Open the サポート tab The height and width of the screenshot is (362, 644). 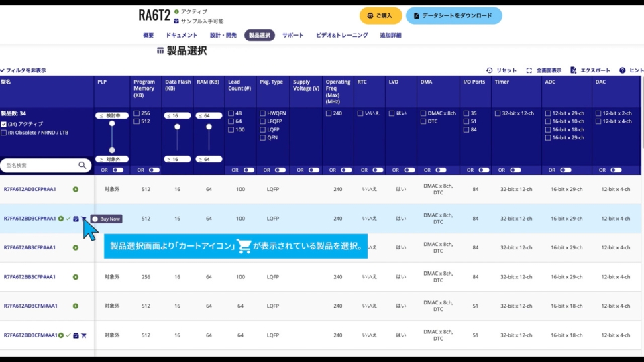292,36
